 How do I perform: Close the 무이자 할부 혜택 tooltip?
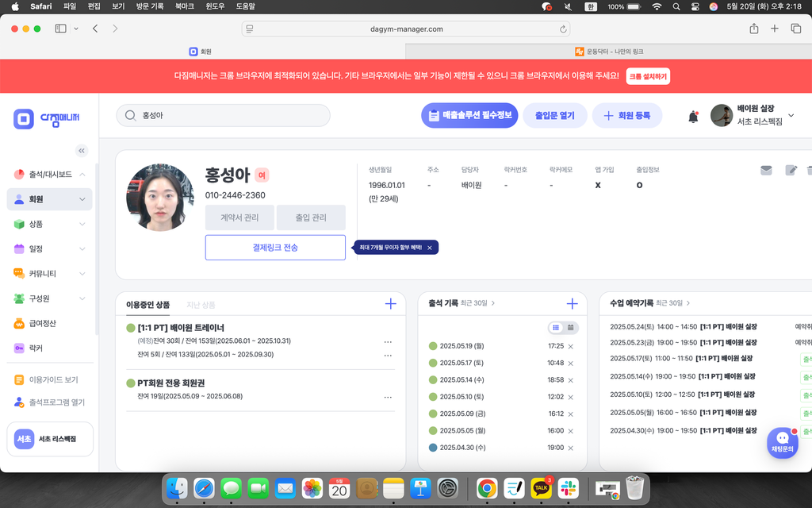coord(429,248)
